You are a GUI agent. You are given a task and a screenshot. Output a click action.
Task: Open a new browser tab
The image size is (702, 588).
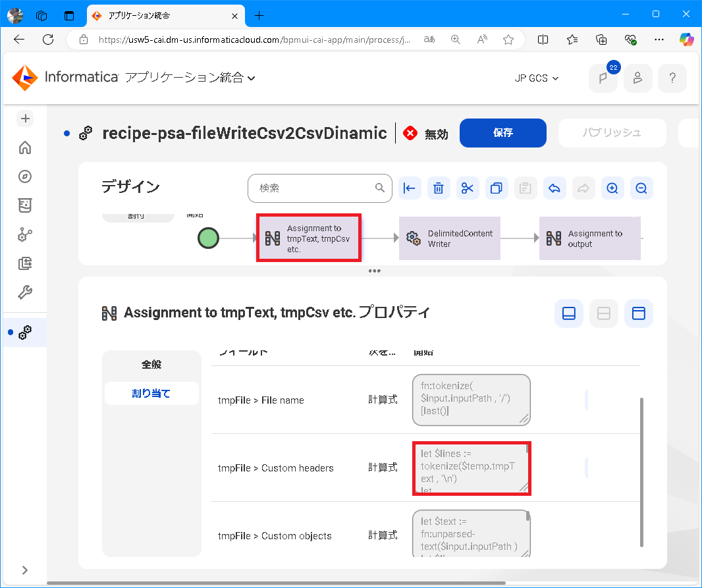259,16
